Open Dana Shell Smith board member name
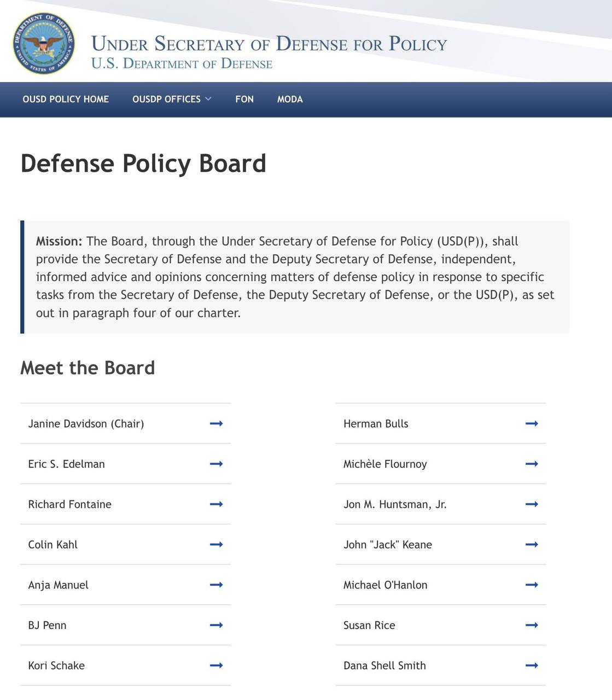Viewport: 612px width, 700px height. (384, 666)
